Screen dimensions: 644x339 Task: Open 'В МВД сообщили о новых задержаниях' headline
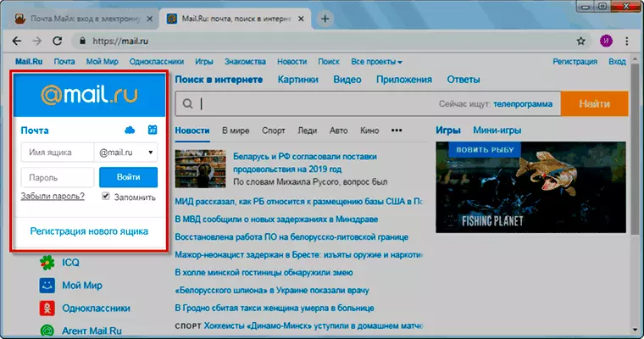pos(276,220)
